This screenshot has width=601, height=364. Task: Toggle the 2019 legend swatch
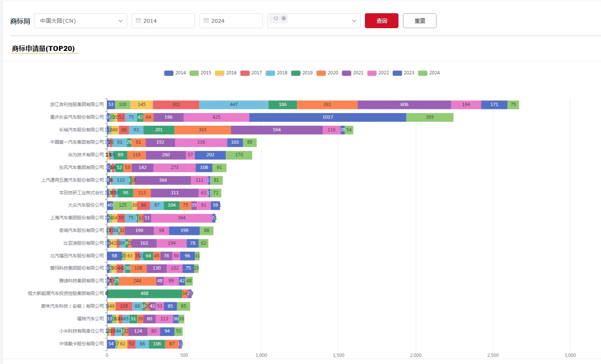(x=296, y=73)
